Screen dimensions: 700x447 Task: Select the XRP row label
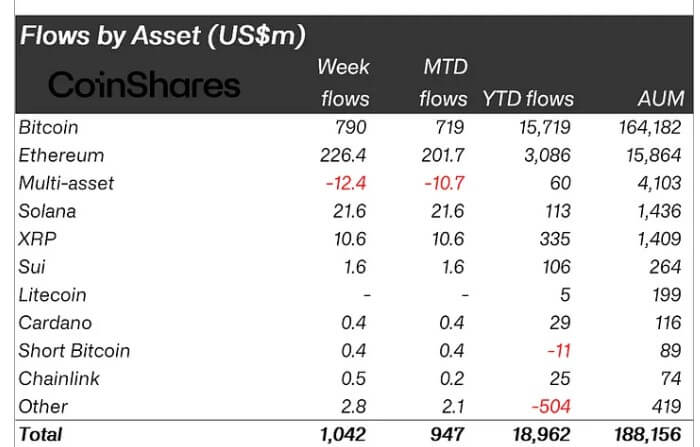(36, 240)
